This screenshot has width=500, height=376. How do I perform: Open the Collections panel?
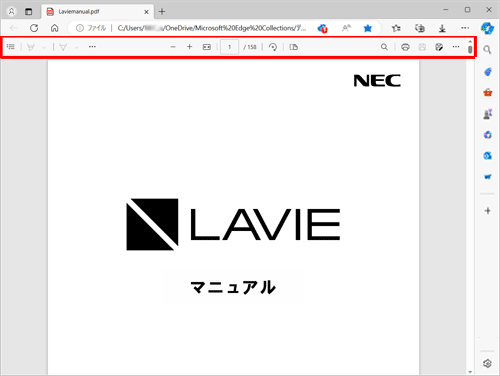point(420,28)
